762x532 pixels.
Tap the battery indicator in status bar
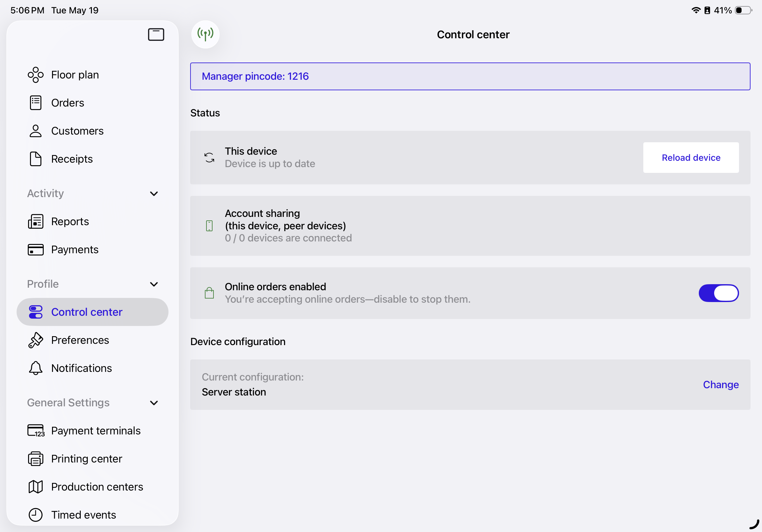pos(743,10)
